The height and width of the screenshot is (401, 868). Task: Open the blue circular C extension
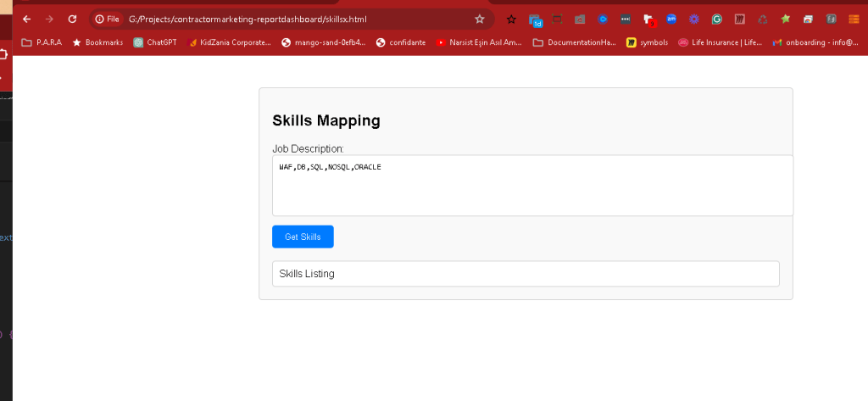(x=603, y=19)
